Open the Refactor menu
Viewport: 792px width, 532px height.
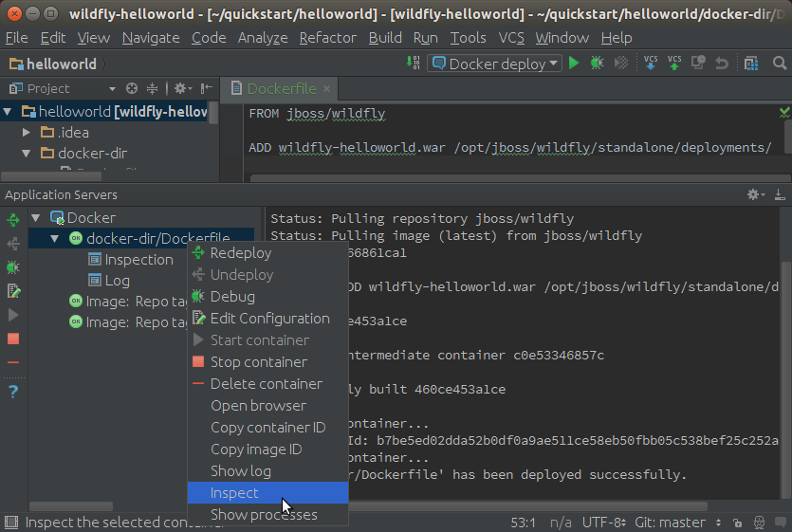(x=327, y=38)
